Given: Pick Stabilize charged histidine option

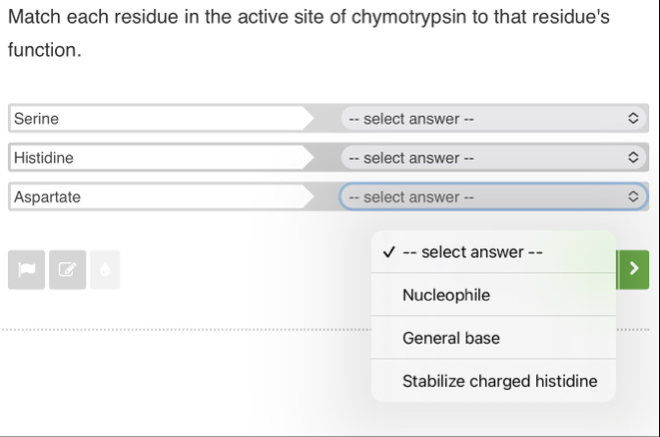Looking at the screenshot, I should click(499, 381).
